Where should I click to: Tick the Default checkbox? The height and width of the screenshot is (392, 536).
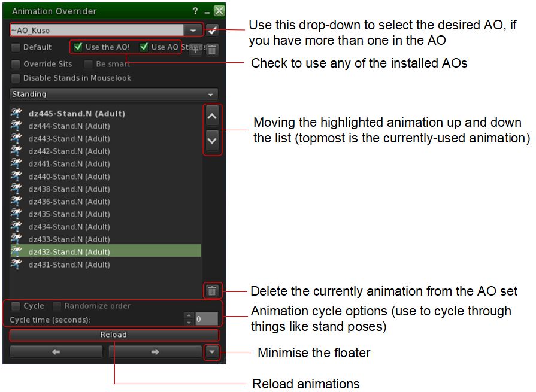pyautogui.click(x=16, y=47)
